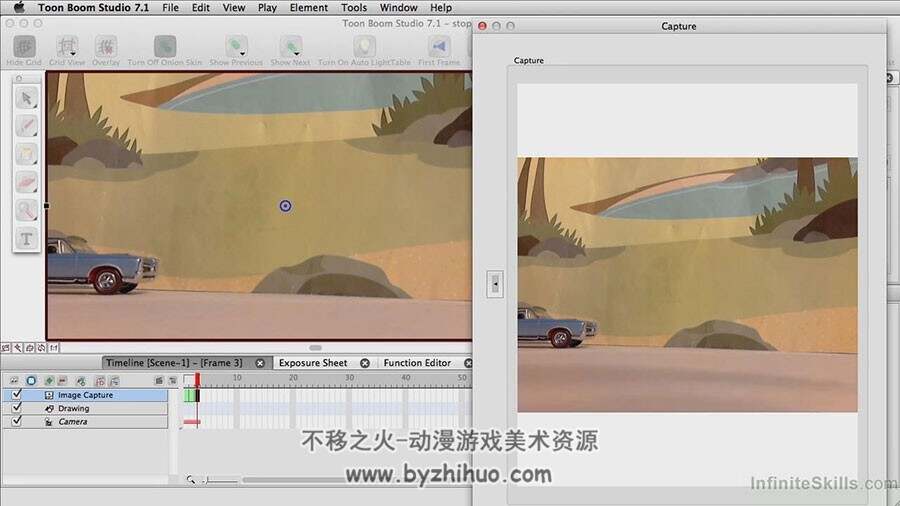Click the red timeline playhead marker

click(x=197, y=379)
